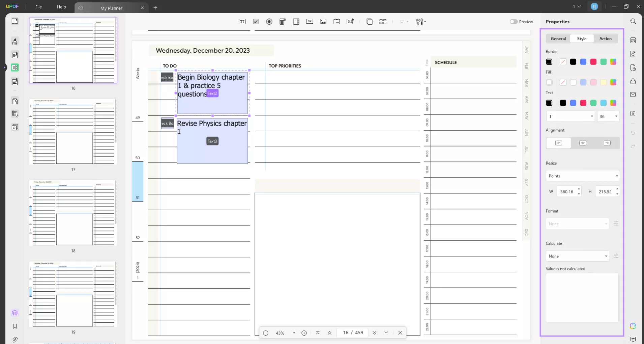644x344 pixels.
Task: Select the Text field tool
Action: 242,21
